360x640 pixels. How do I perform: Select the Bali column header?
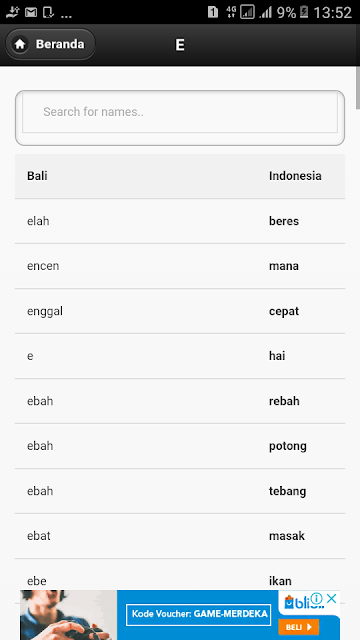pyautogui.click(x=37, y=176)
